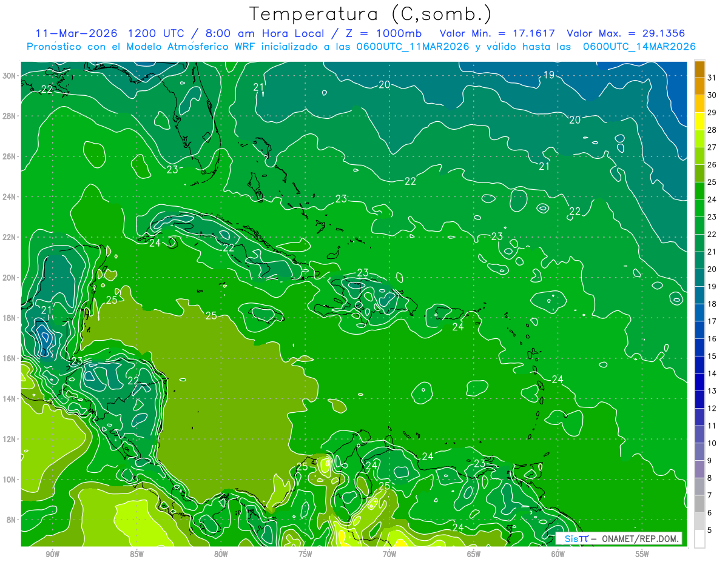Pick the blue swatch between 15 and 16
The height and width of the screenshot is (562, 728).
tap(699, 347)
